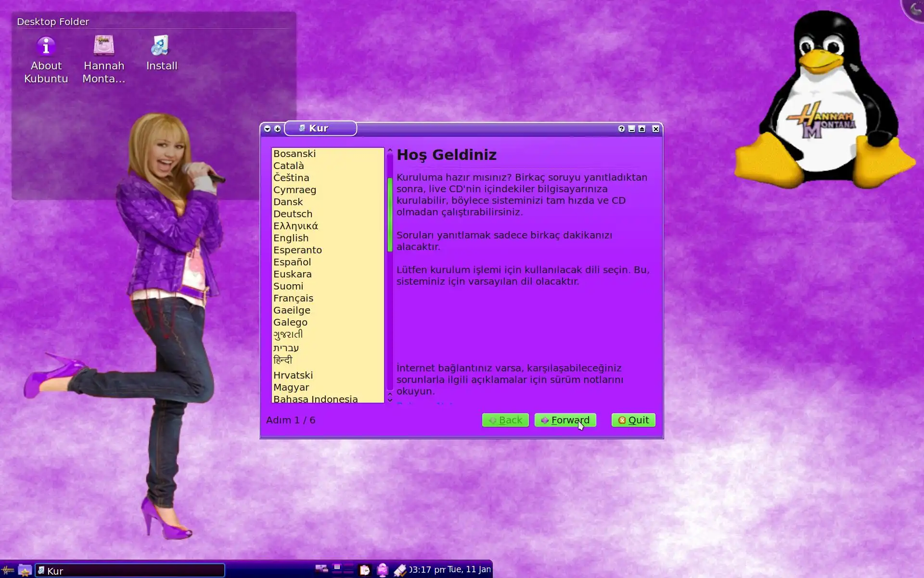Image resolution: width=924 pixels, height=578 pixels.
Task: Open the Hannah Montana desktop icon
Action: click(x=104, y=46)
